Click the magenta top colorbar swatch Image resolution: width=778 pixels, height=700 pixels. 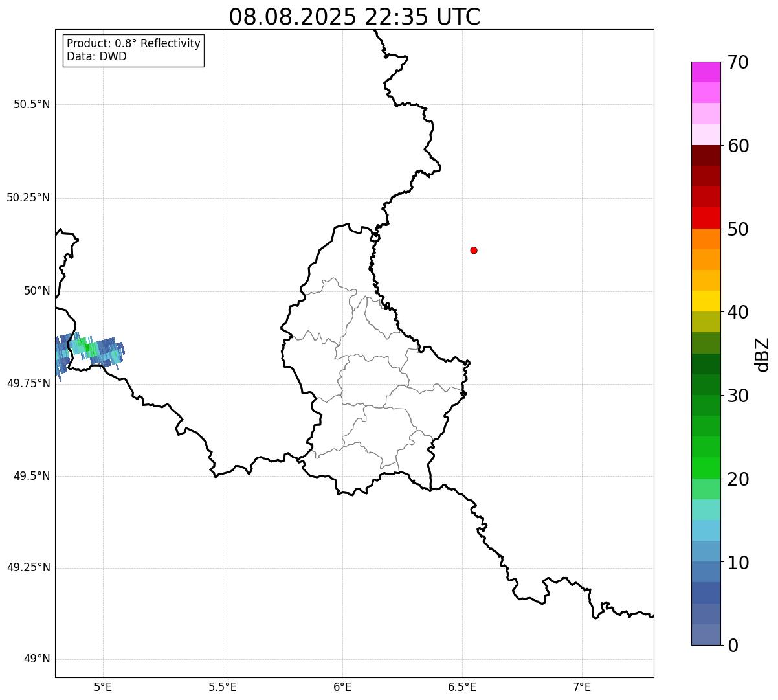(706, 72)
